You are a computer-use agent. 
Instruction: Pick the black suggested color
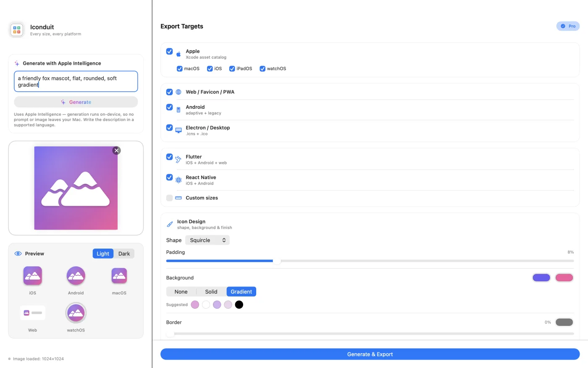(239, 304)
